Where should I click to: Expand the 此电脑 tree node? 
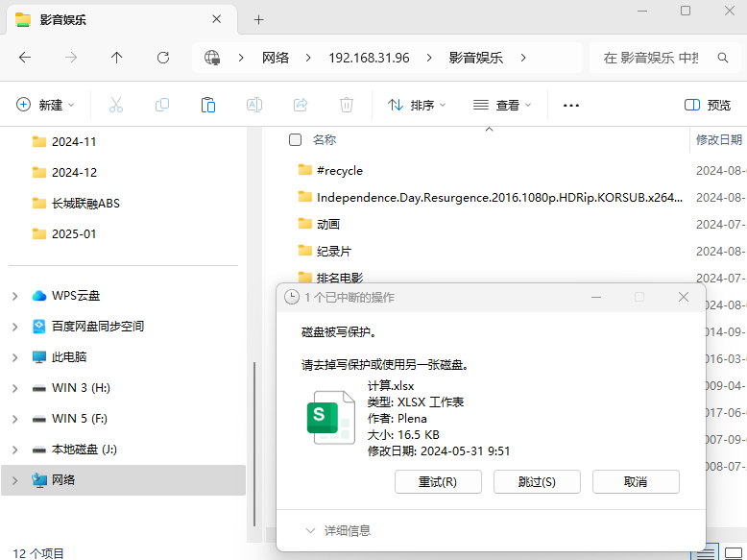(x=15, y=357)
